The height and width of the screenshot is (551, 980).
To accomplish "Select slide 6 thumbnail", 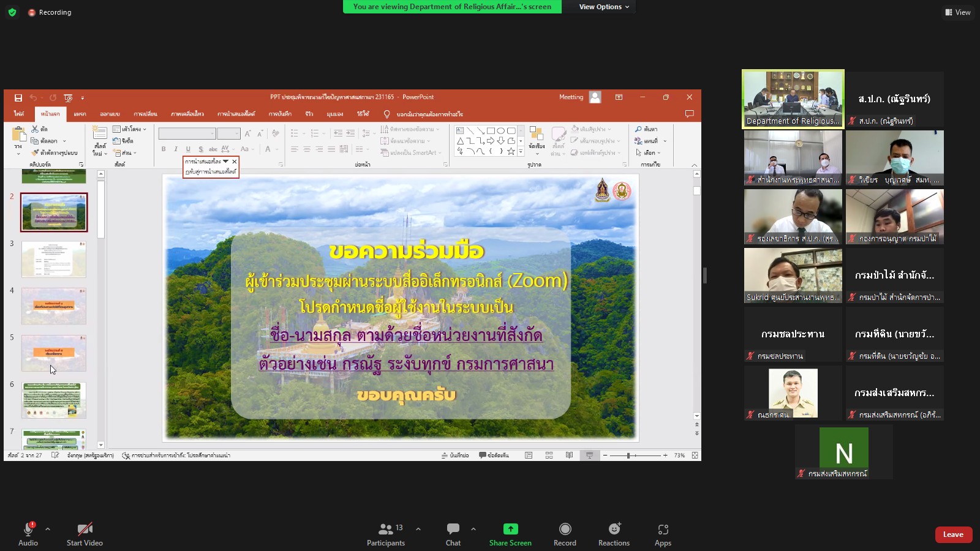I will click(54, 400).
